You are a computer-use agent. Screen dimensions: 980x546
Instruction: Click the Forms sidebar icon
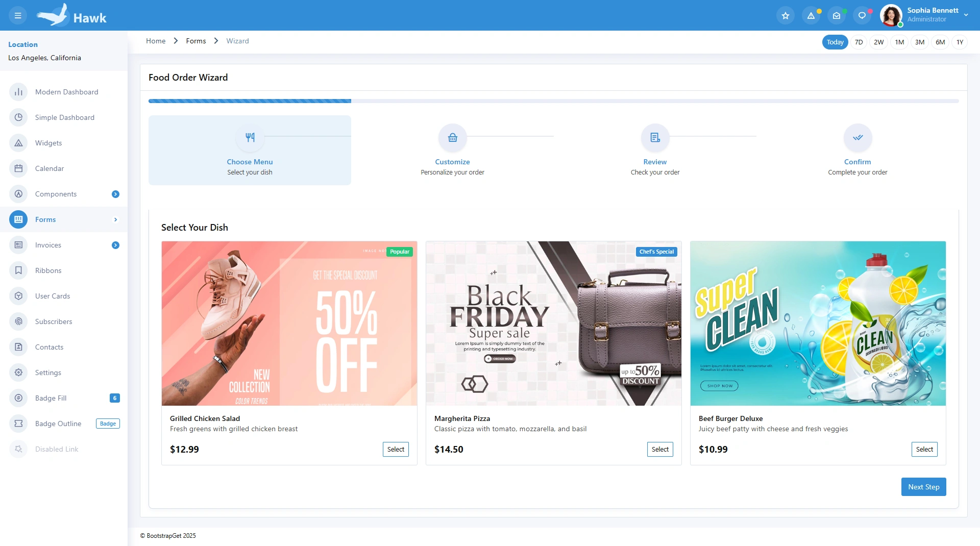(18, 219)
